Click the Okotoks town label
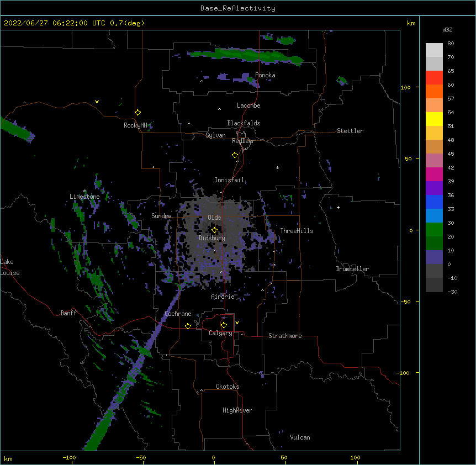This screenshot has height=465, width=476. pos(228,387)
